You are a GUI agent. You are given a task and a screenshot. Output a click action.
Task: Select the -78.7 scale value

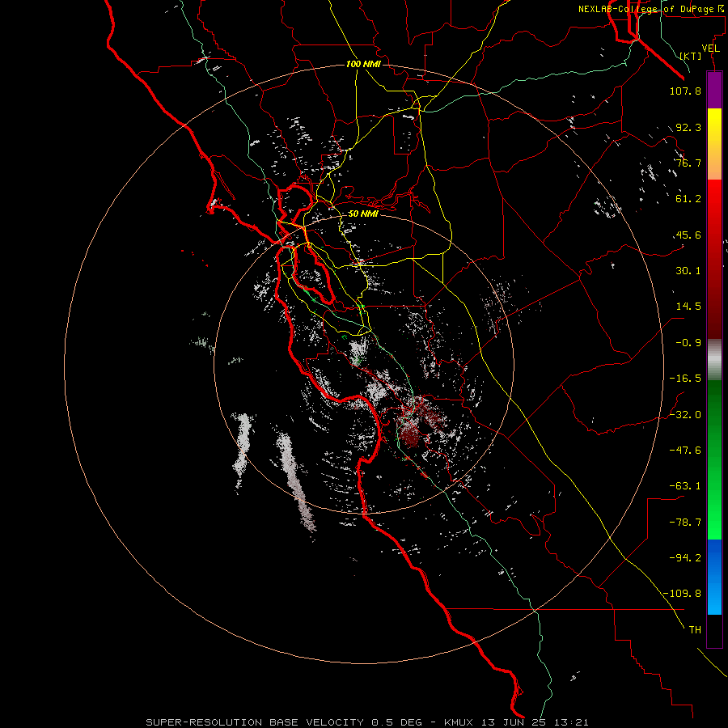(x=685, y=523)
